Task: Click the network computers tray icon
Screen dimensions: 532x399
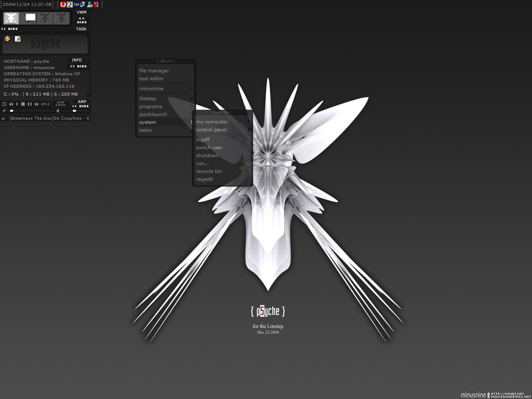Action: [83, 5]
